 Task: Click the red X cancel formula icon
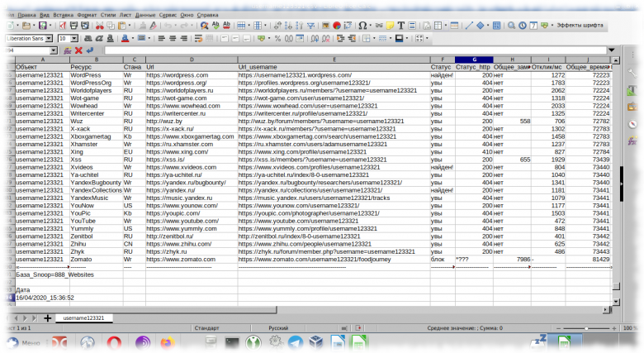78,50
